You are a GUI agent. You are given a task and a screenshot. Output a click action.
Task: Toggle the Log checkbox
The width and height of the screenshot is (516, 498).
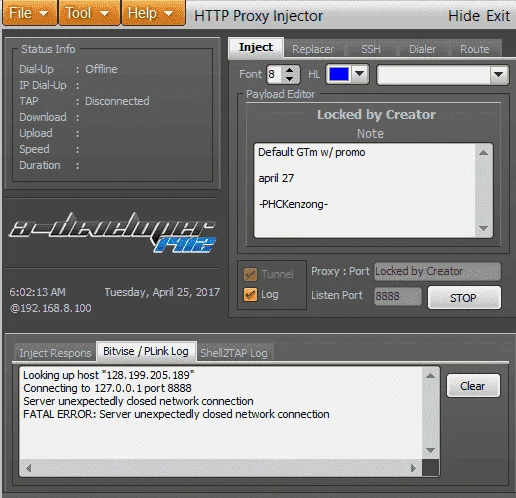(250, 295)
